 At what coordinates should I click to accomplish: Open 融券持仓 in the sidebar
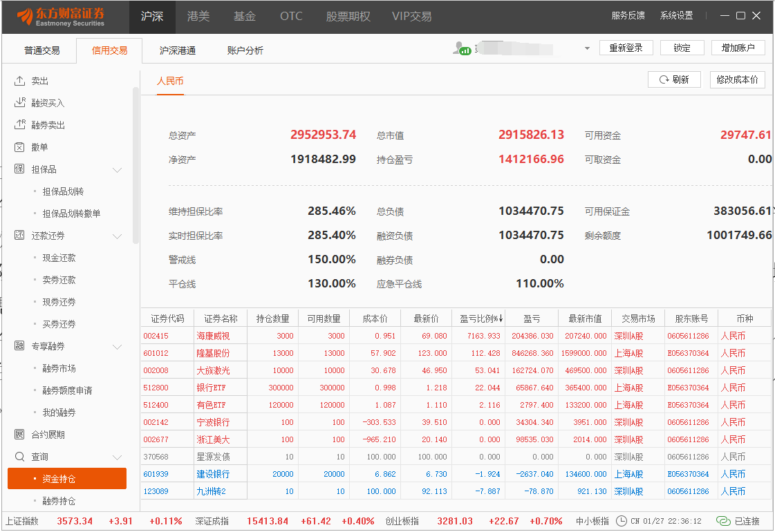[x=59, y=501]
